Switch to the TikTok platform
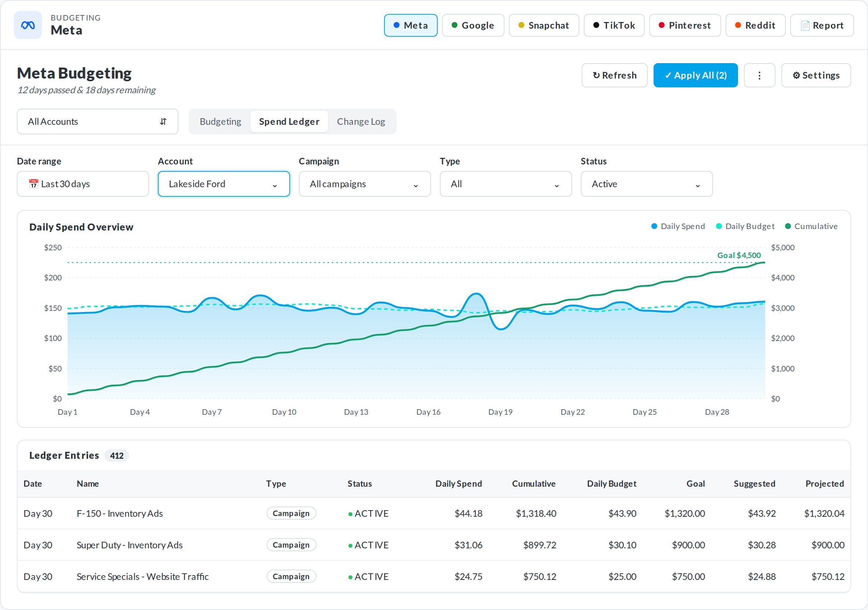Screen dimensions: 868x610 coord(614,25)
